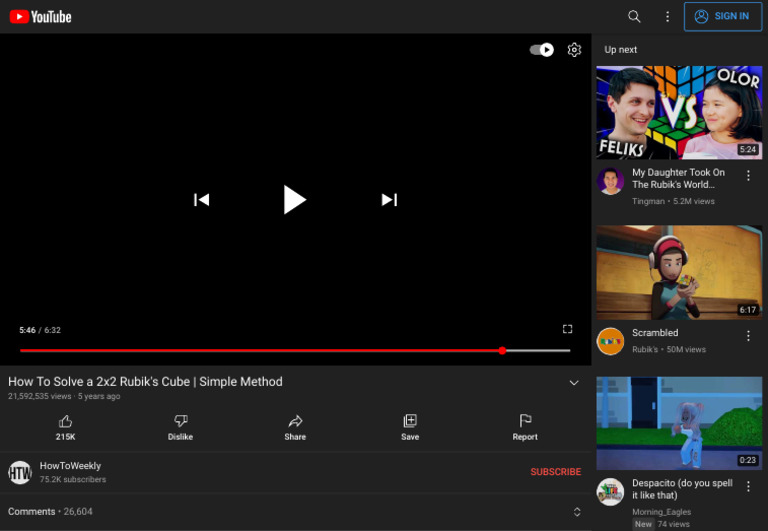768x531 pixels.
Task: Play the video
Action: pyautogui.click(x=294, y=200)
